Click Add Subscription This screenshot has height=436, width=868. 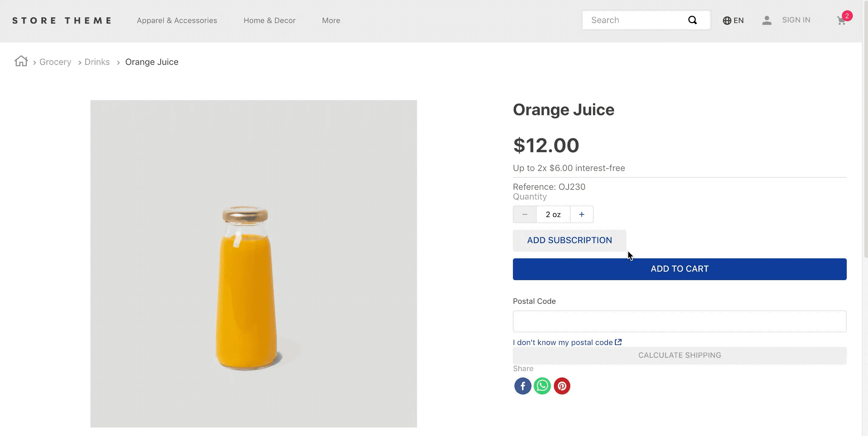569,240
